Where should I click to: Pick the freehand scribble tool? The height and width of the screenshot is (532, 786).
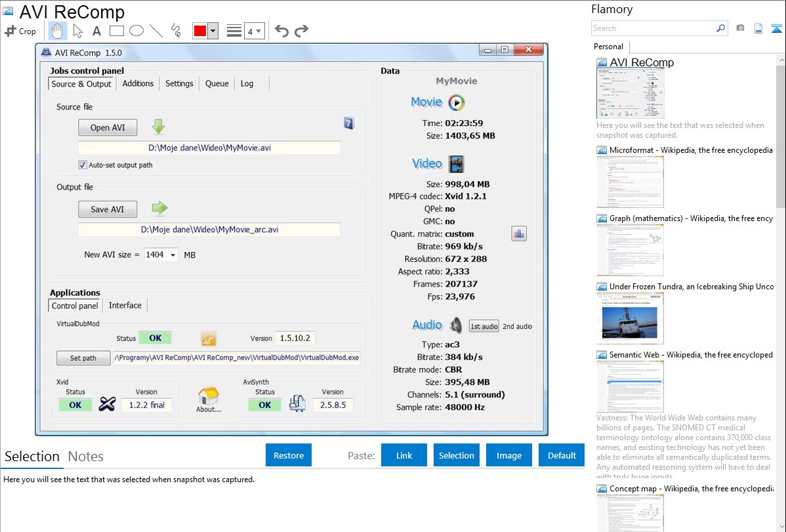coord(176,31)
